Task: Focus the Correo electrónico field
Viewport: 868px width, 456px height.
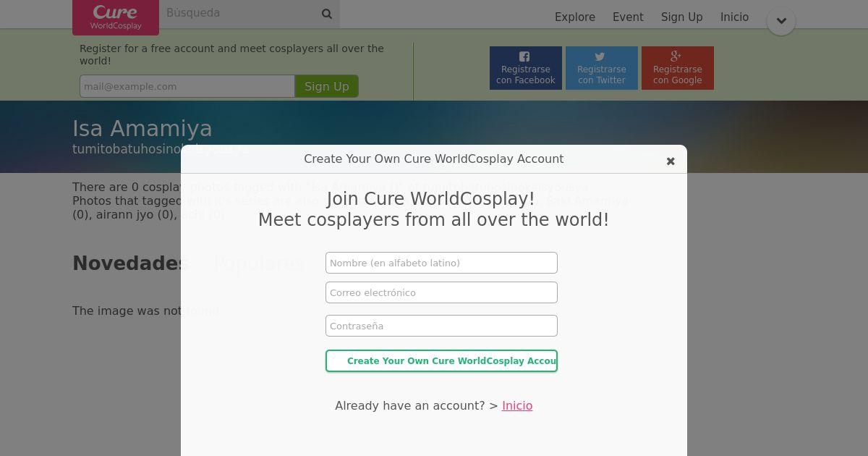Action: 441,292
